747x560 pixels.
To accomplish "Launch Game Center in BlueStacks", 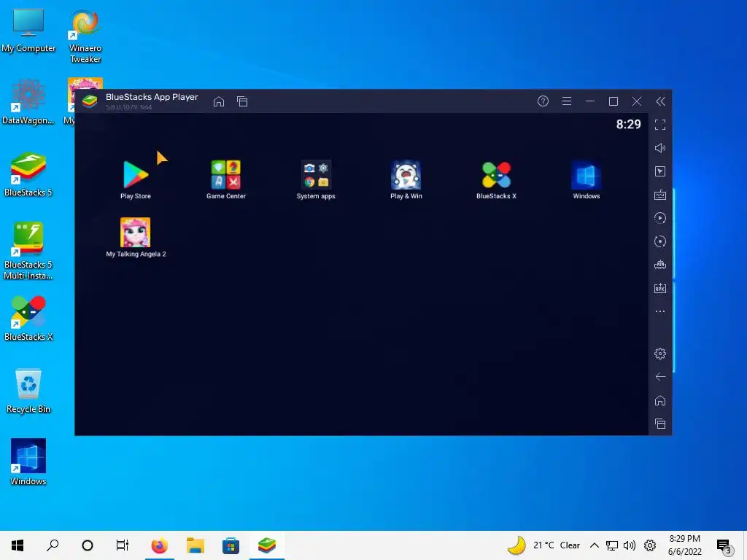I will click(x=226, y=179).
